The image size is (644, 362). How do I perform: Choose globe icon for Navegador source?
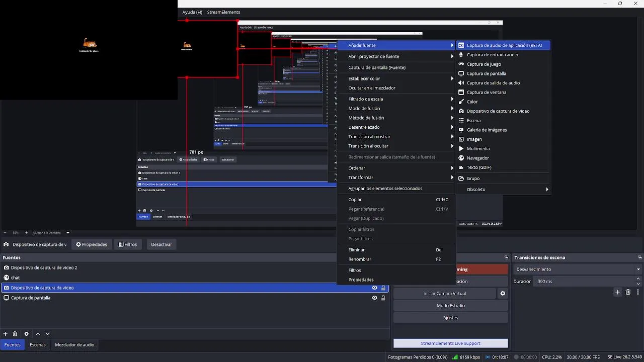click(461, 158)
